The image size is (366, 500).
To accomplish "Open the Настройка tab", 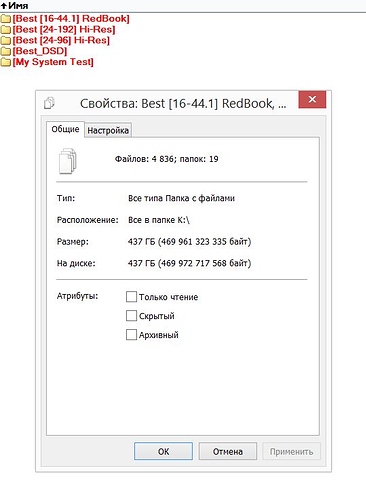I will coord(108,131).
